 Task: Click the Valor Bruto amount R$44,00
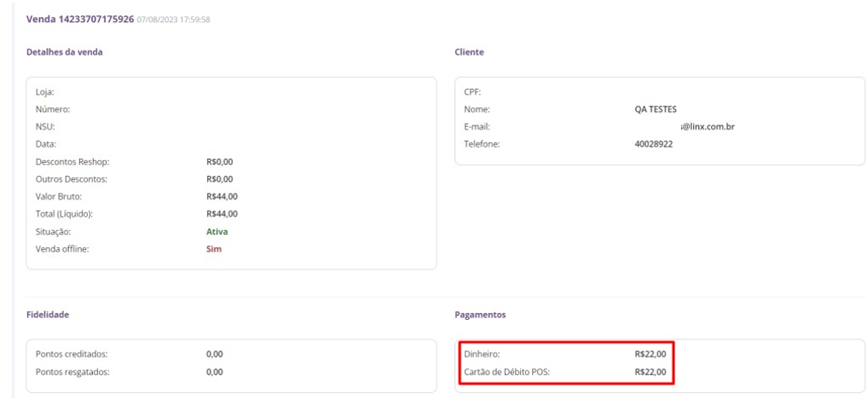tap(222, 196)
